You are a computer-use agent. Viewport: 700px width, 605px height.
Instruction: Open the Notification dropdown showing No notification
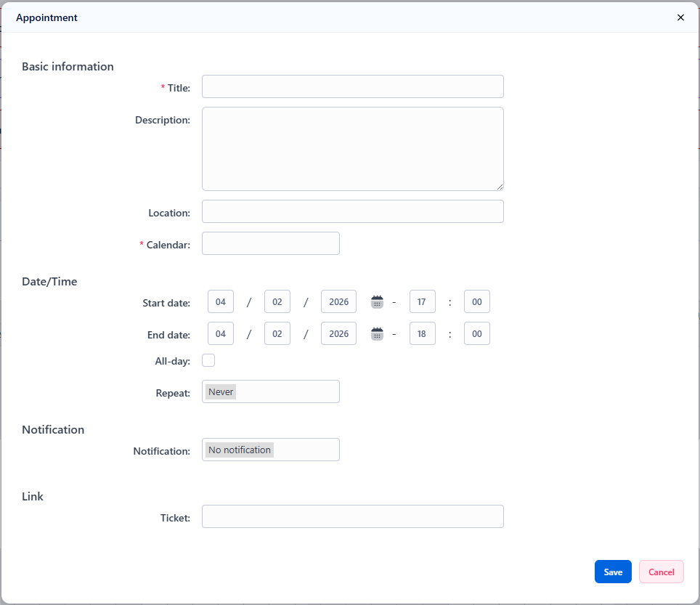271,450
